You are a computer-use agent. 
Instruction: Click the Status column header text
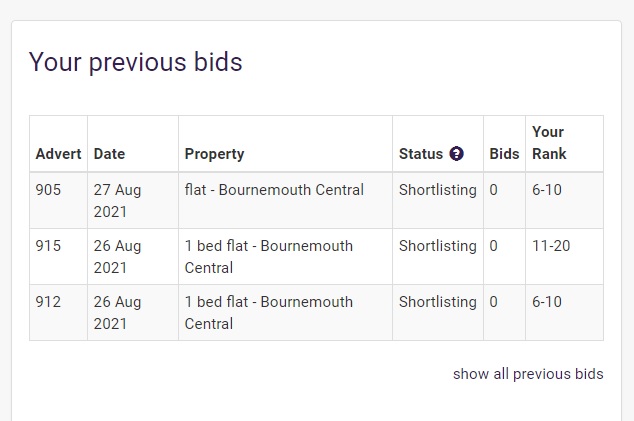421,154
